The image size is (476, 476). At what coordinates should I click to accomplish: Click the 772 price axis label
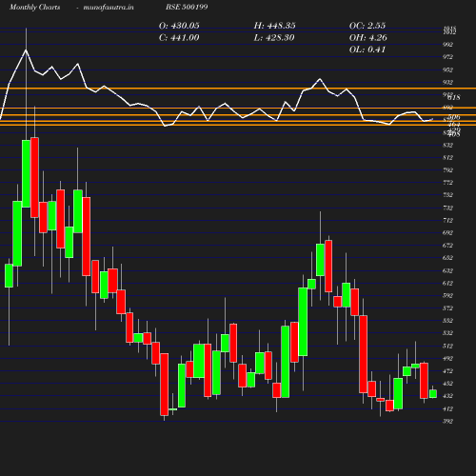(x=447, y=183)
